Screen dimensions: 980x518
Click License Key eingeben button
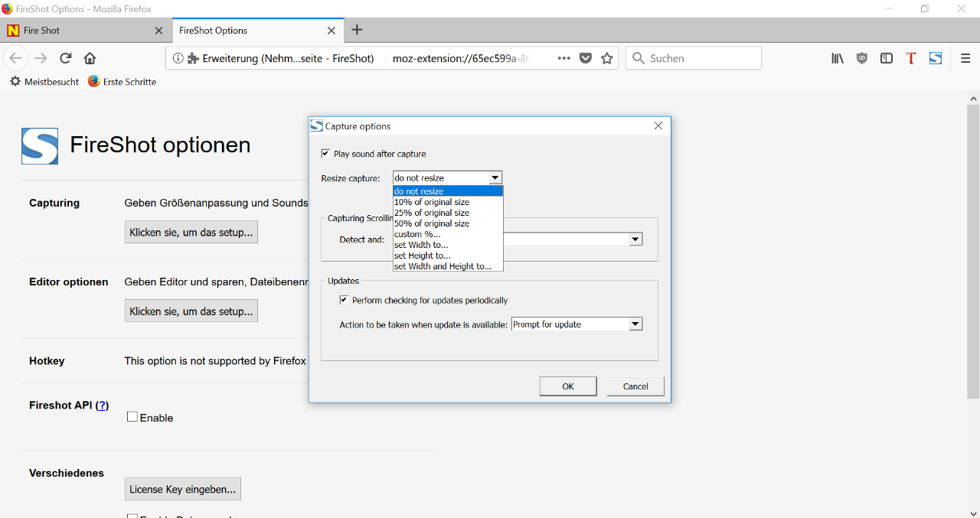[x=183, y=489]
